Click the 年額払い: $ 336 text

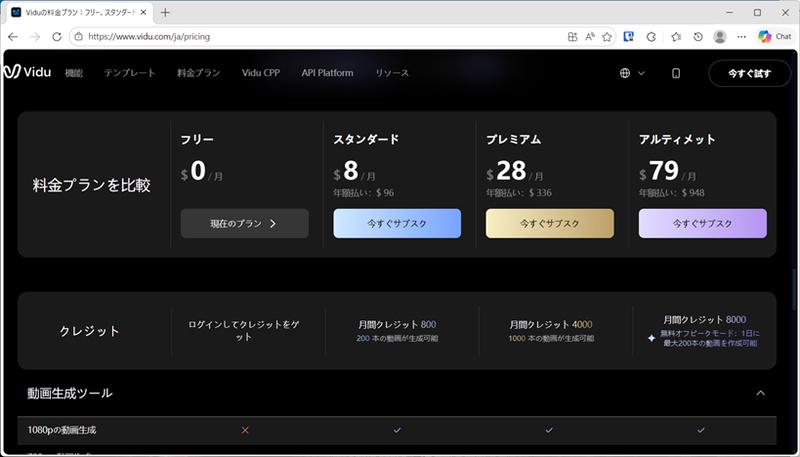coord(519,193)
